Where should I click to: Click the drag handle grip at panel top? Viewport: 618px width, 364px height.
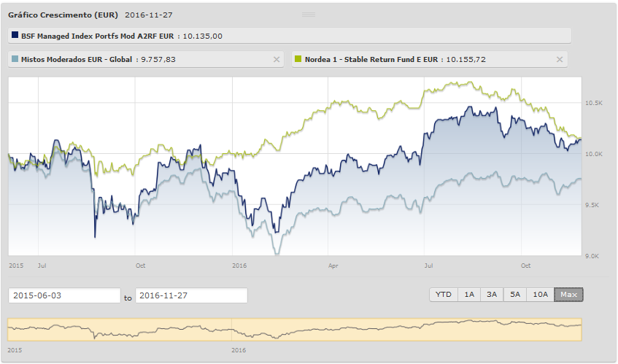click(x=308, y=15)
